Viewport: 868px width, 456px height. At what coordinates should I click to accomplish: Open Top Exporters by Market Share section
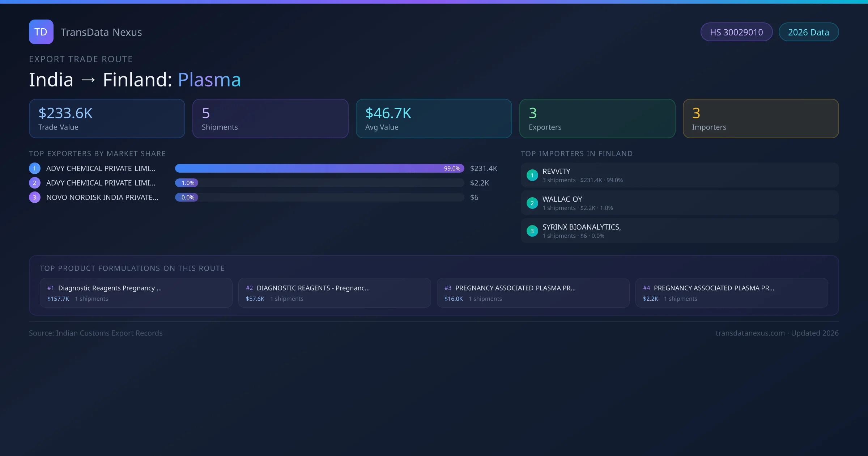(97, 153)
